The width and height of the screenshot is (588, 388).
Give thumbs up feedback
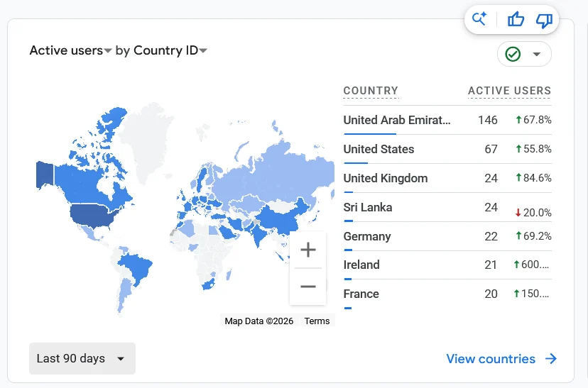(x=516, y=19)
